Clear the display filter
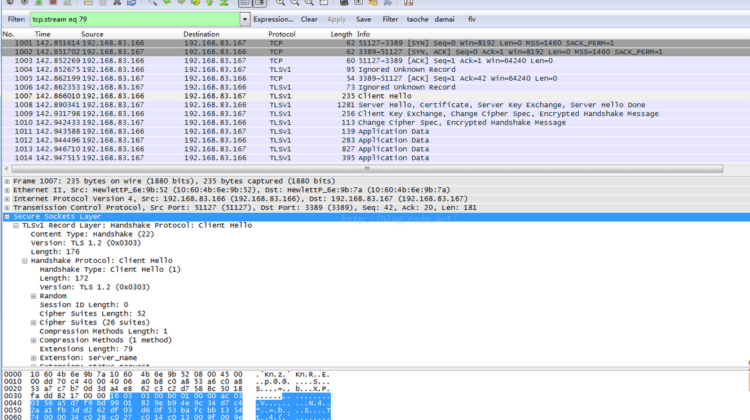 click(x=309, y=19)
